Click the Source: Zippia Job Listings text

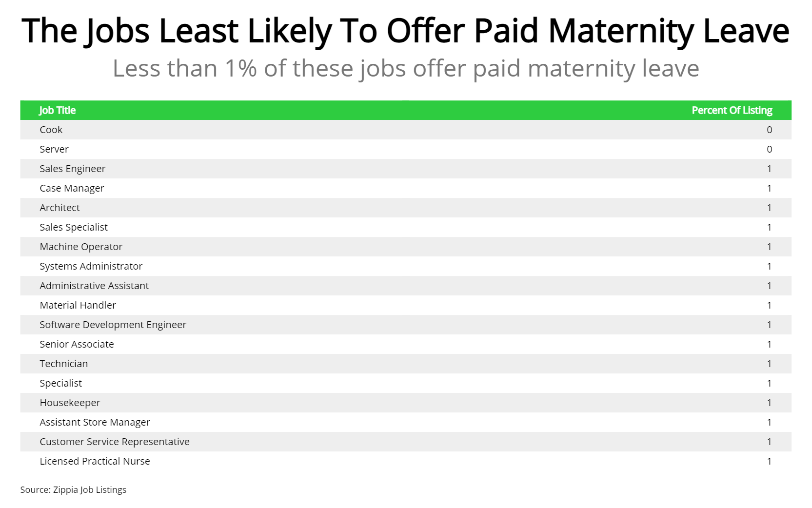pyautogui.click(x=73, y=489)
